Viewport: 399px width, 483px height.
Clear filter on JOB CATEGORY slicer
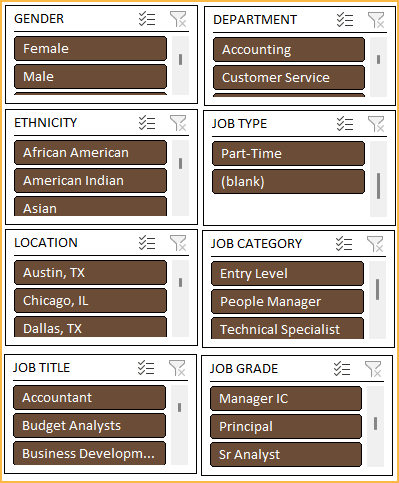[x=375, y=244]
